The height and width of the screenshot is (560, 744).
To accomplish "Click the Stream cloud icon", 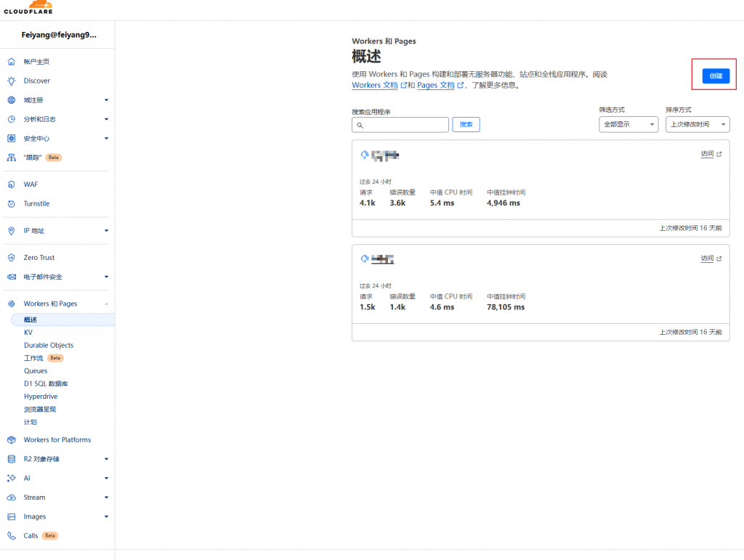I will tap(12, 498).
